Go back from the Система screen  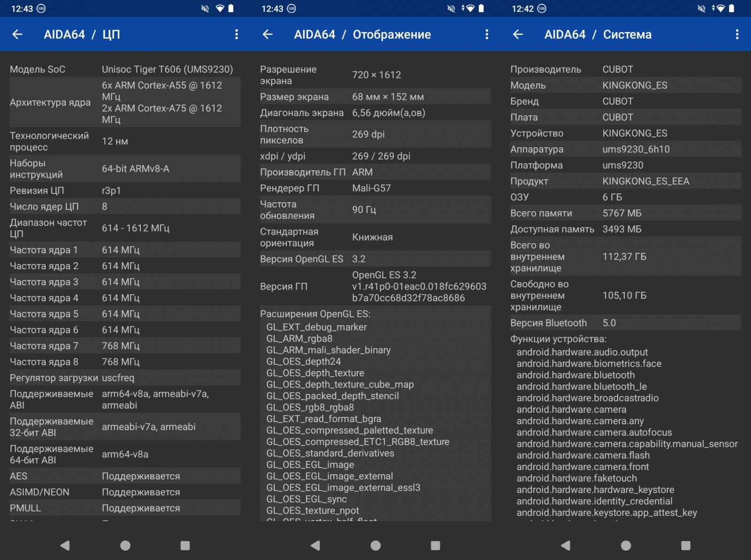pos(518,34)
